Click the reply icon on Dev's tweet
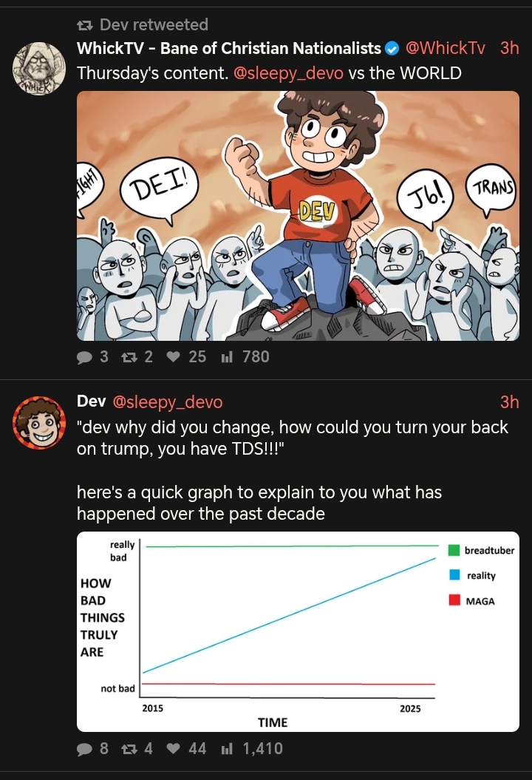This screenshot has width=532, height=780. 84,749
